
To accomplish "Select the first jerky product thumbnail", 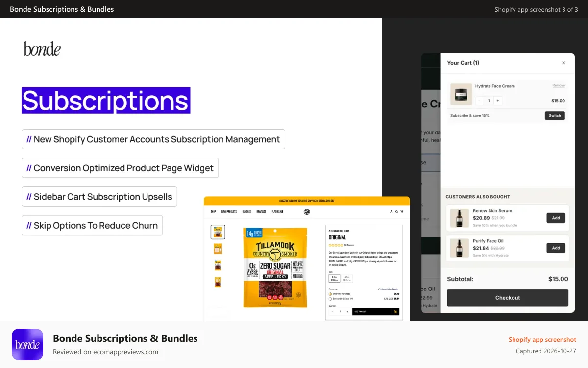I will click(218, 232).
